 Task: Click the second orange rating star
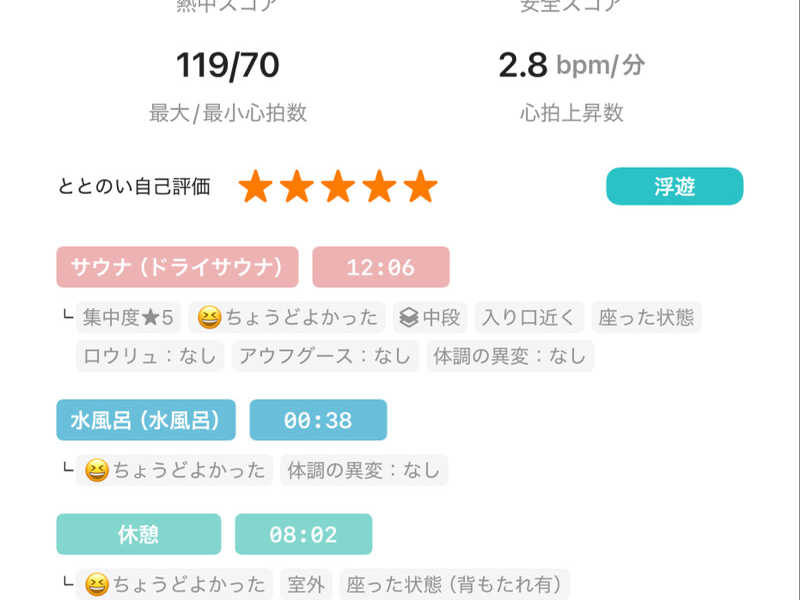coord(297,186)
